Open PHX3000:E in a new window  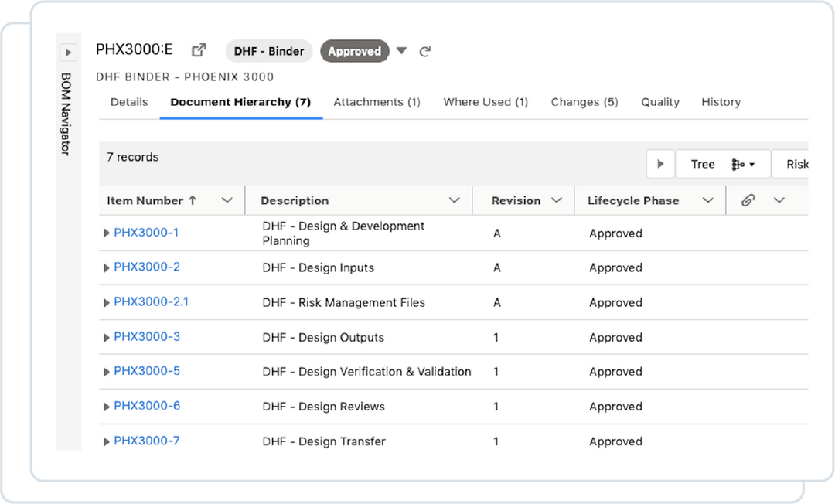pyautogui.click(x=199, y=49)
